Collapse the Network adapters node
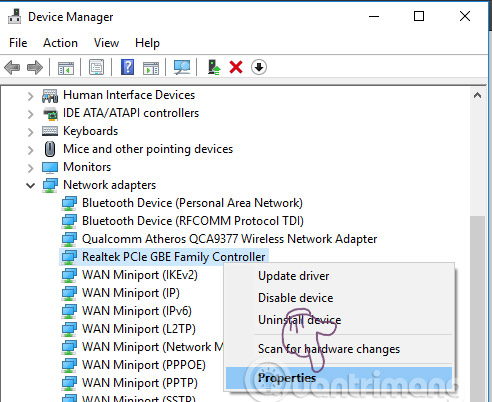This screenshot has width=492, height=402. 30,186
